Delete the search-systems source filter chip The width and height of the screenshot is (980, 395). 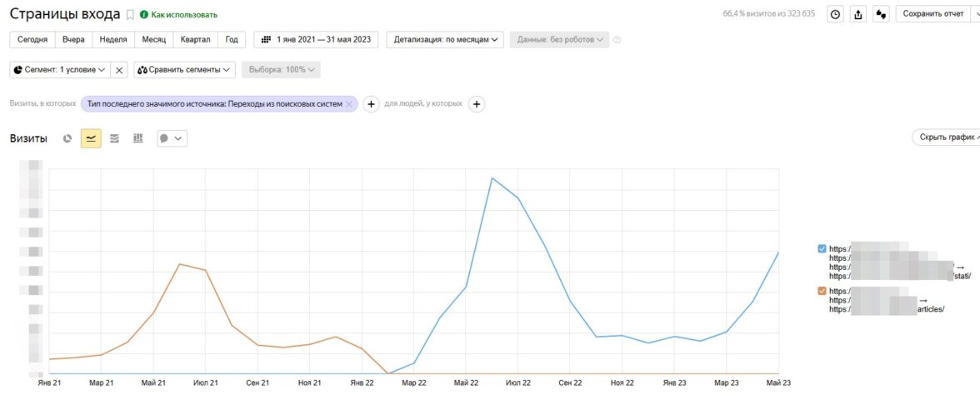point(349,104)
